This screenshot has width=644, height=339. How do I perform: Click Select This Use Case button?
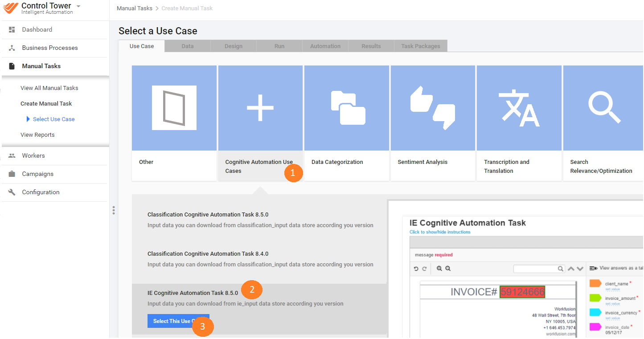(178, 321)
